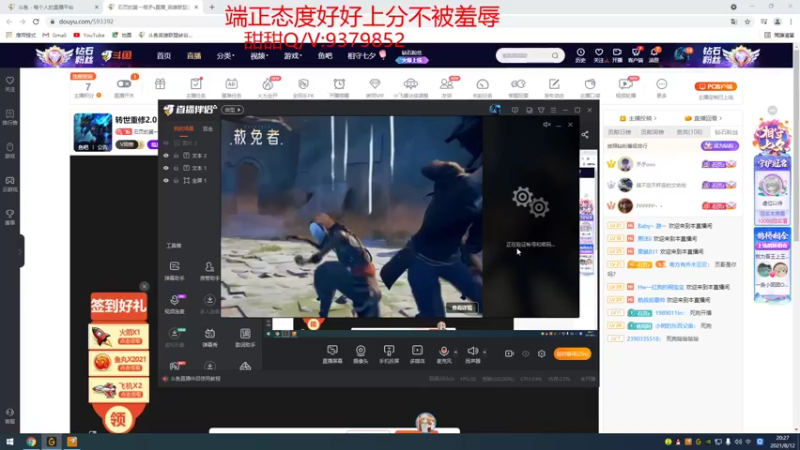
Task: Open the 房管助手 room manager tool
Action: 209,271
